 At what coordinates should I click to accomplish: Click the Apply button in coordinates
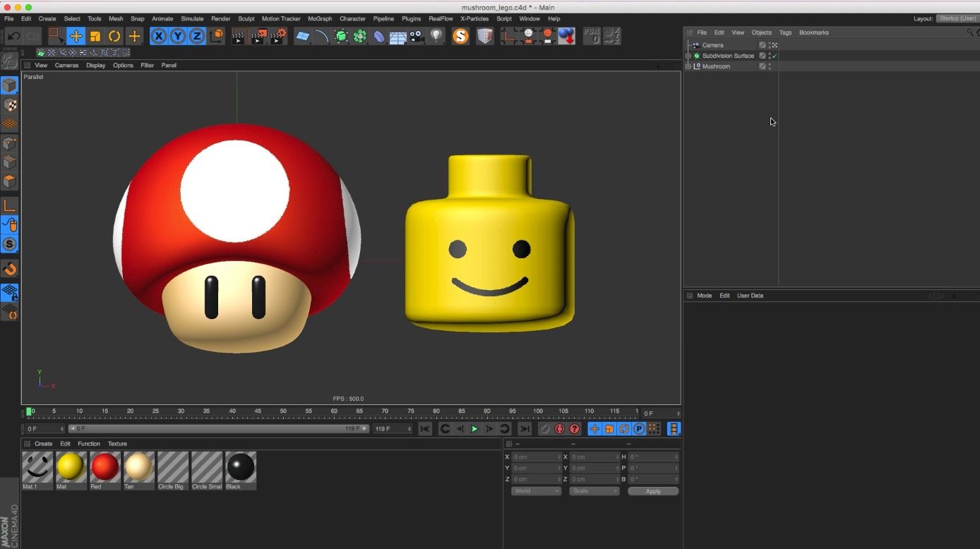(653, 491)
